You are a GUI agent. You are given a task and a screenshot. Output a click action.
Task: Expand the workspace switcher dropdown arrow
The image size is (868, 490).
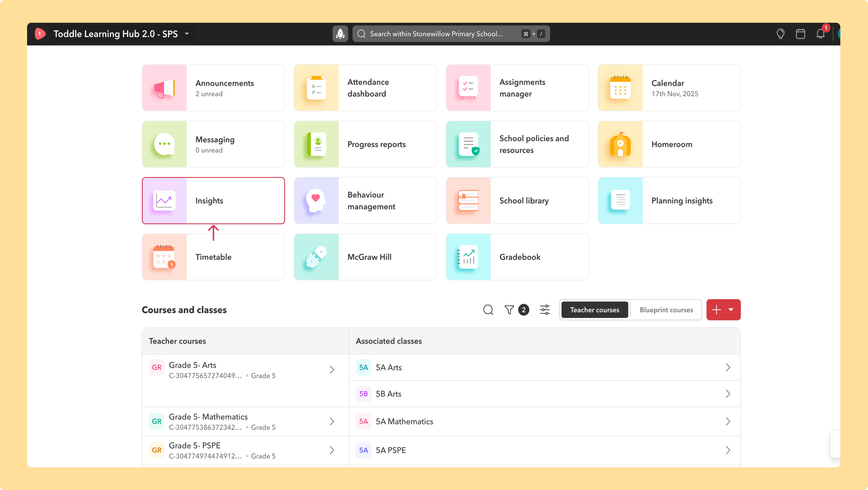(x=187, y=34)
